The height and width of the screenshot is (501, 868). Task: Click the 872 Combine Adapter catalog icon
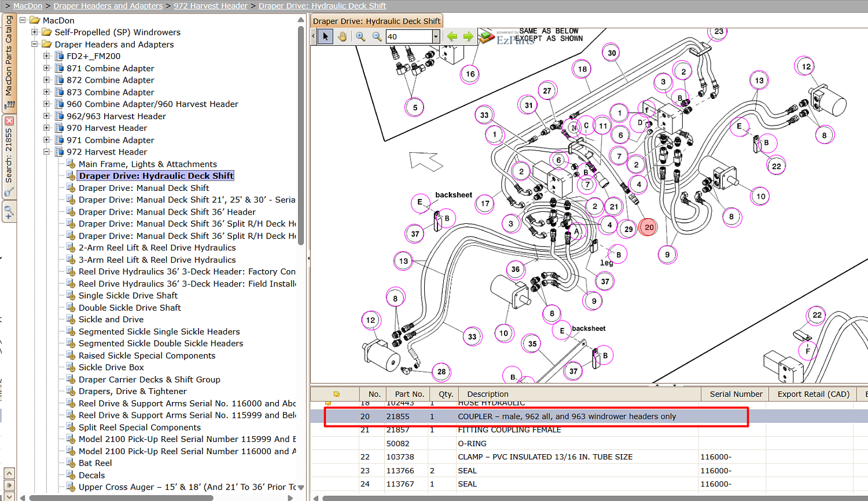coord(59,80)
